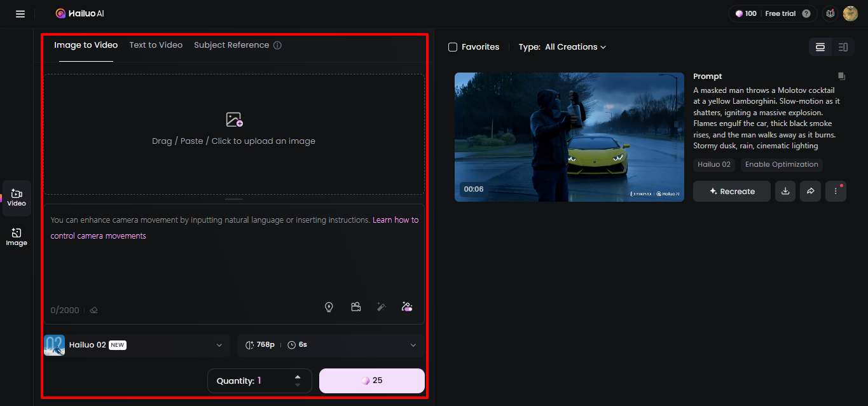Viewport: 868px width, 406px height.
Task: Switch to list view layout
Action: pyautogui.click(x=843, y=47)
